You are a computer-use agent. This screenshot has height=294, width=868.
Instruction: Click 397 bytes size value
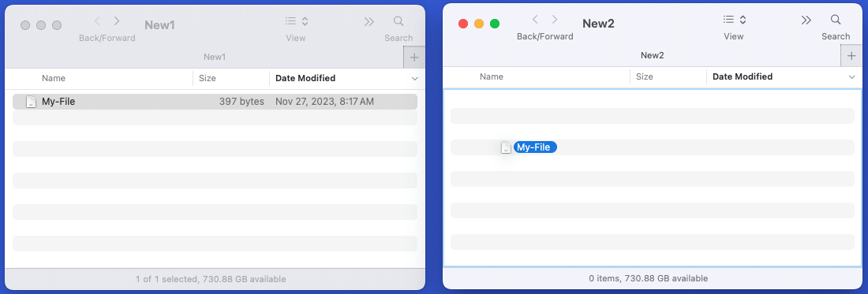click(x=241, y=102)
